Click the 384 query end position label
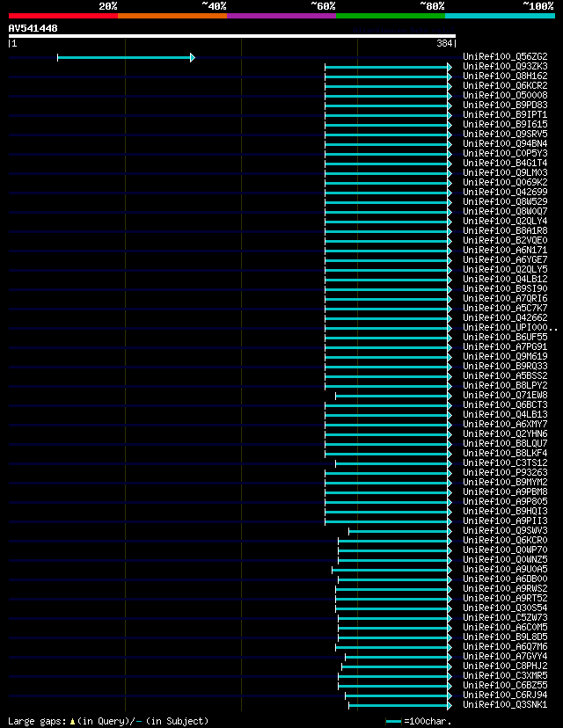Screen dimensions: 563x728 444,43
